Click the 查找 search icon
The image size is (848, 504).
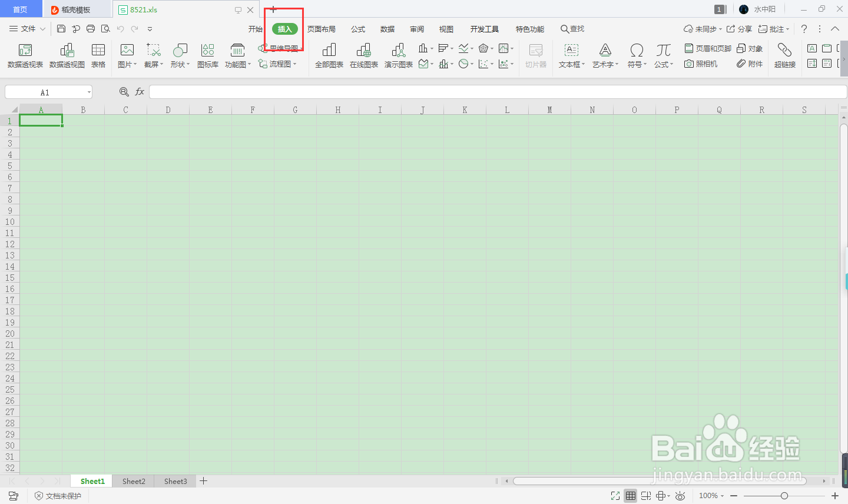coord(572,29)
